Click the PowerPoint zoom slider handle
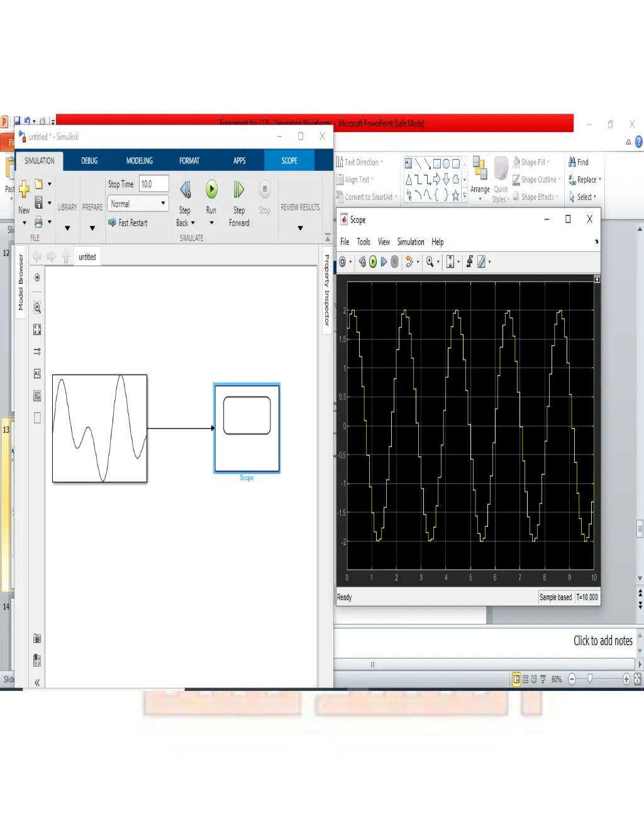Viewport: 644px width, 833px height. coord(590,678)
